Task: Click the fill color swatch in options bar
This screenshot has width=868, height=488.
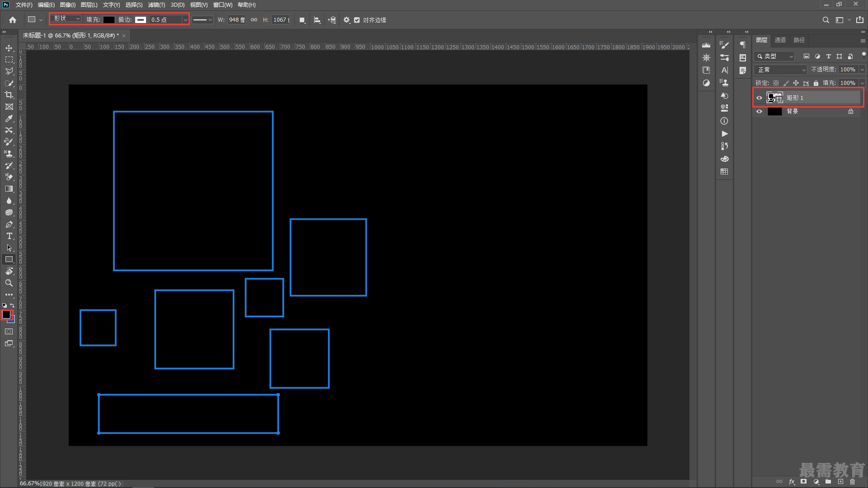Action: coord(109,20)
